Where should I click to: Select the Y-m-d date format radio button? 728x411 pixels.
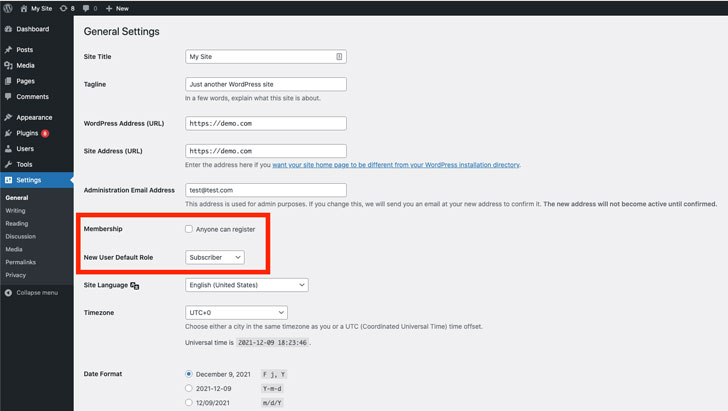pos(189,388)
